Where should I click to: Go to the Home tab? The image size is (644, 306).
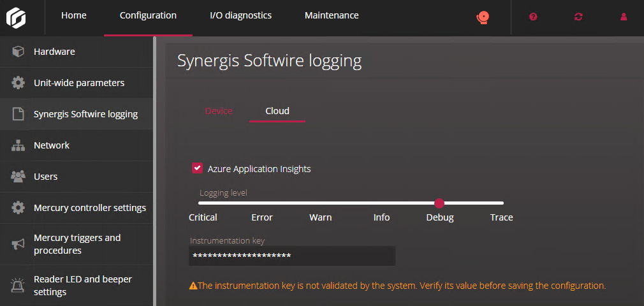74,15
